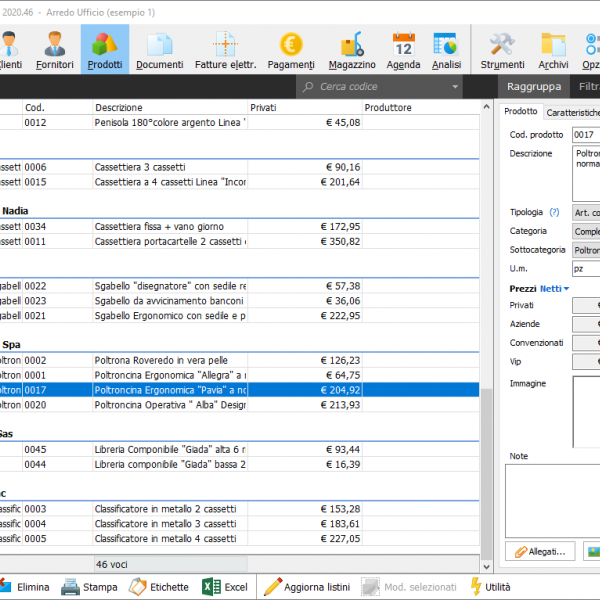Open the Magazzino section
Screen dimensions: 600x600
[352, 50]
